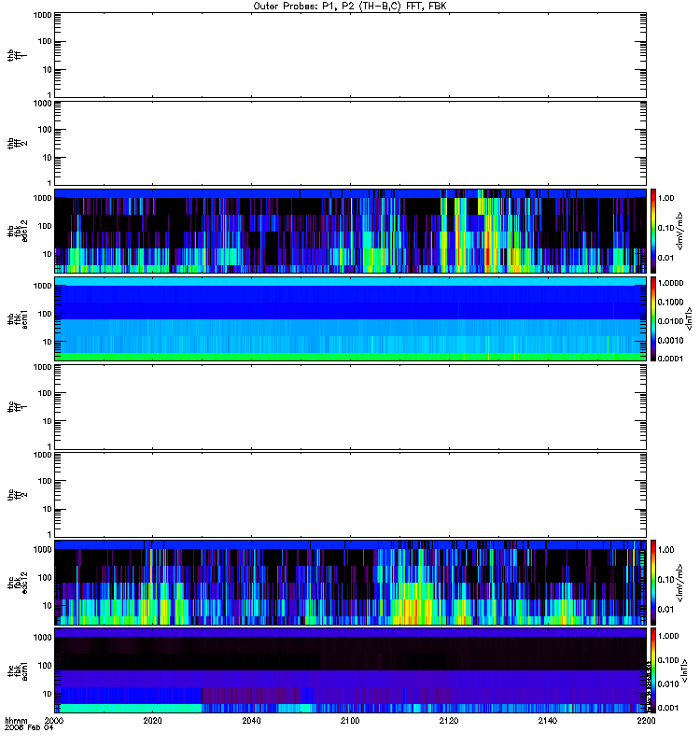Screen dimensions: 700x747
Task: Click the '2000' time axis label
Action: (54, 720)
